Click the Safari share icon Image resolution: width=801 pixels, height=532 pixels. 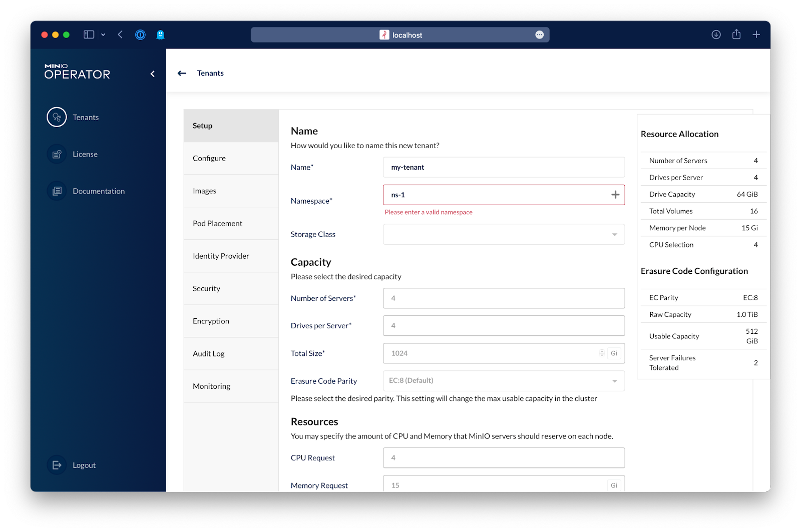[736, 35]
